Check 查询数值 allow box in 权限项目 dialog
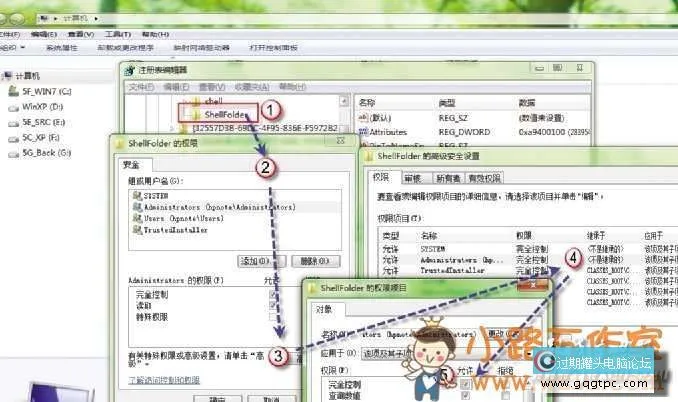This screenshot has width=678, height=402. [x=465, y=395]
